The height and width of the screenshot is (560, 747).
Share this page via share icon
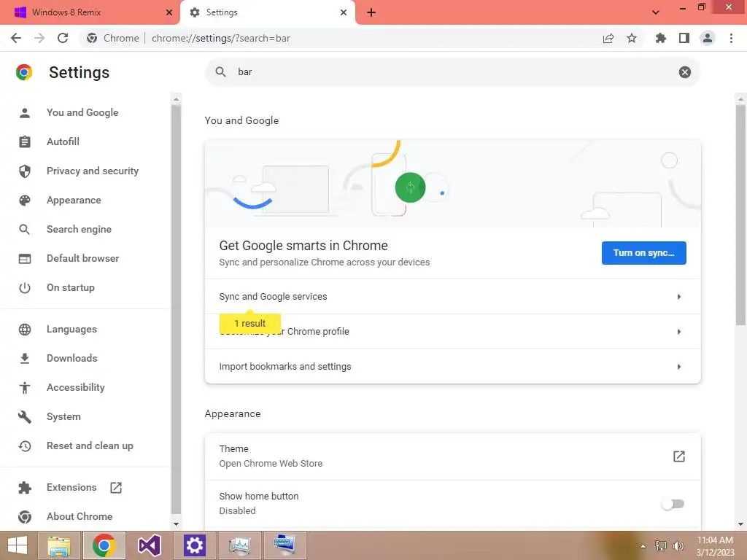pyautogui.click(x=608, y=38)
